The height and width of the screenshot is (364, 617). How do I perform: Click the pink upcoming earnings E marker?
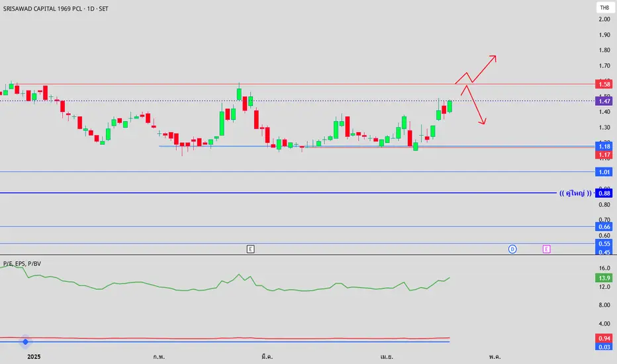tap(546, 249)
